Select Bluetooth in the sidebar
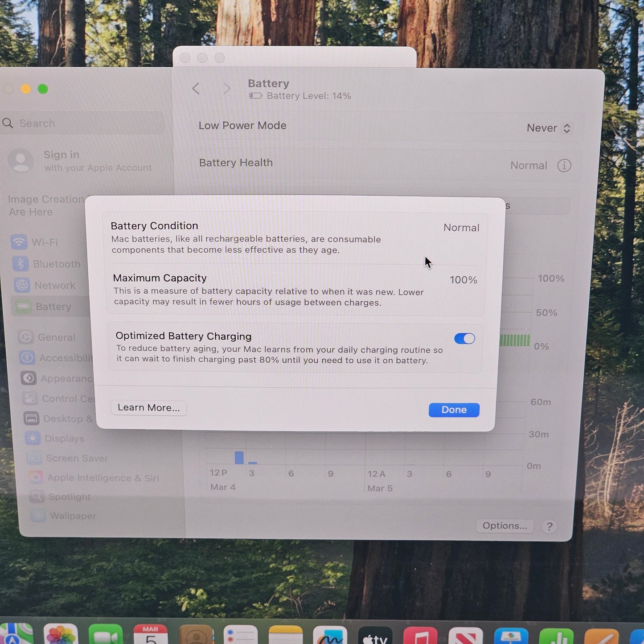This screenshot has width=644, height=644. 56,264
